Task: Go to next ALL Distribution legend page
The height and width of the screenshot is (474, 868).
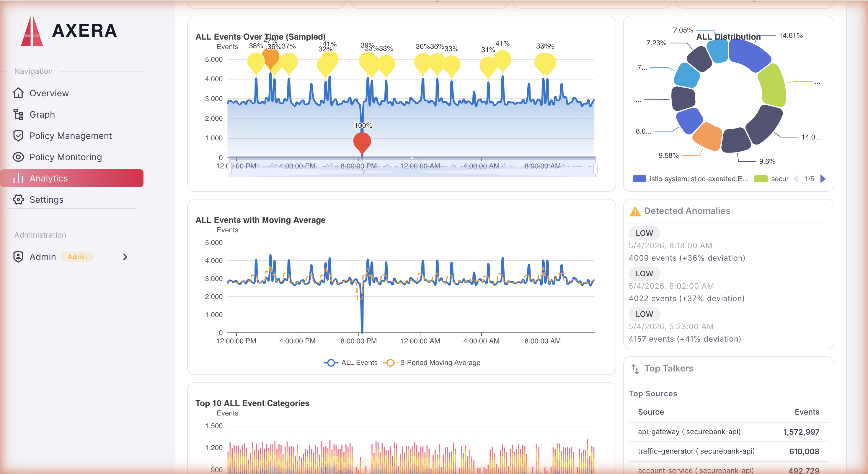Action: [823, 178]
